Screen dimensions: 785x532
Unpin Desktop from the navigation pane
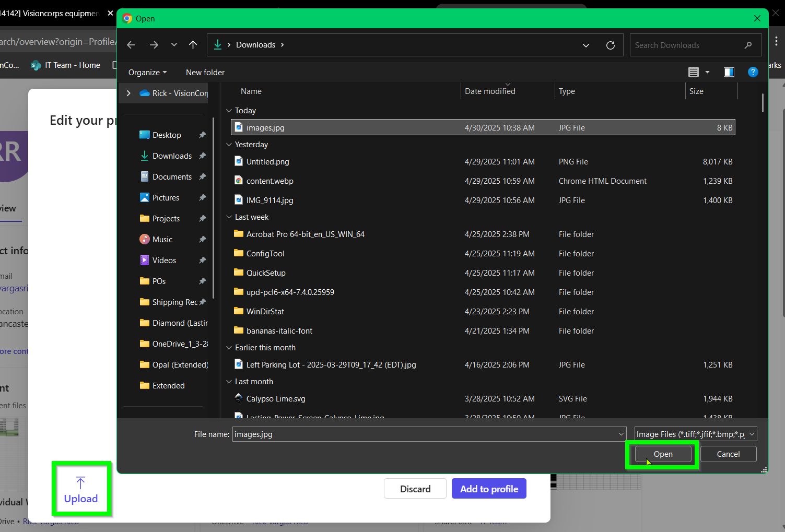pyautogui.click(x=202, y=135)
